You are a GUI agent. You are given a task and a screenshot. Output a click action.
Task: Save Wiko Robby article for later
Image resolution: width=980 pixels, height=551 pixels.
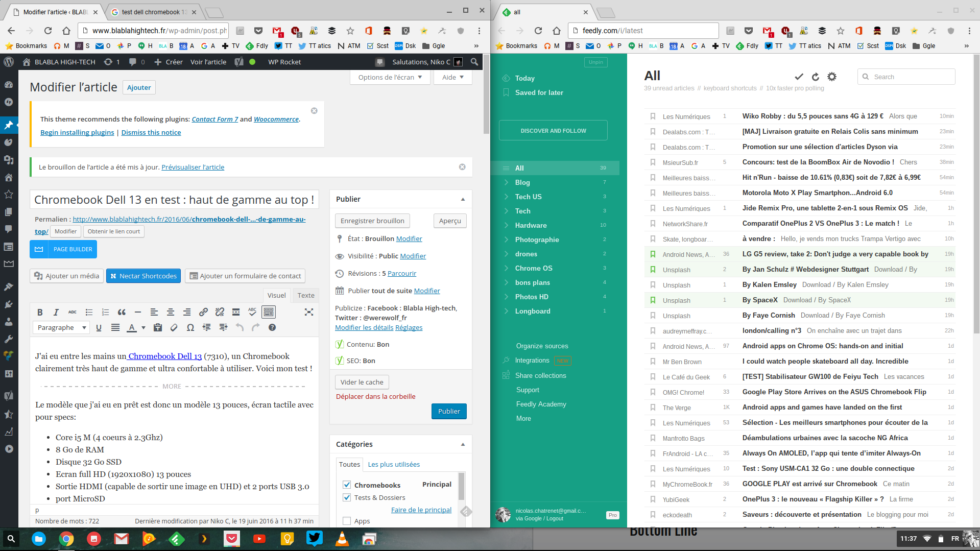653,116
